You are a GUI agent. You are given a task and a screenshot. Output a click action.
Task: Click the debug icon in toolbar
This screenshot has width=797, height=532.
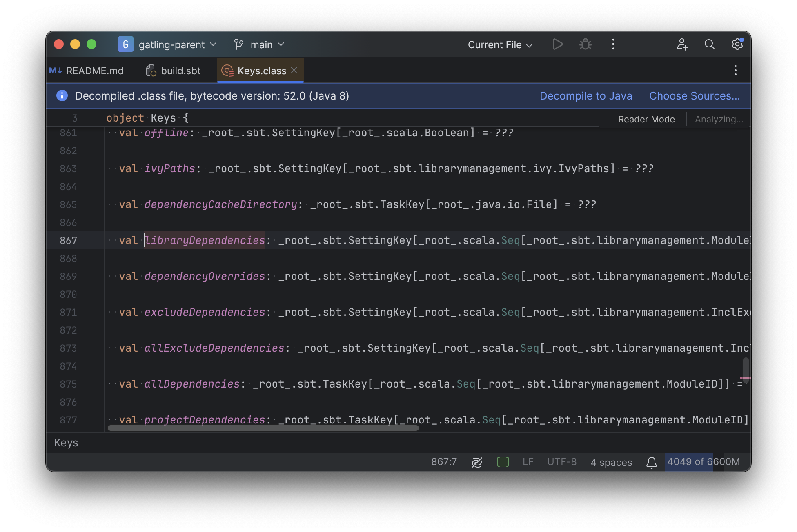click(585, 44)
